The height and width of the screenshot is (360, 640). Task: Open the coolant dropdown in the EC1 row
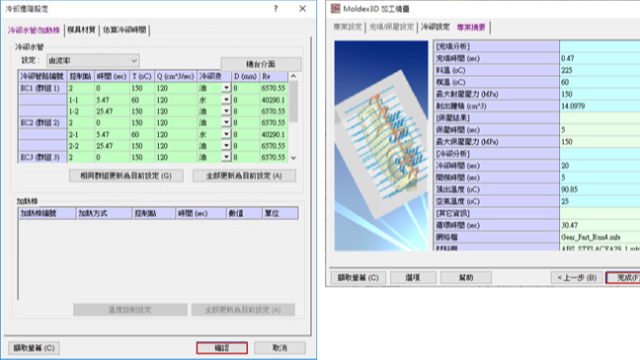coord(226,88)
